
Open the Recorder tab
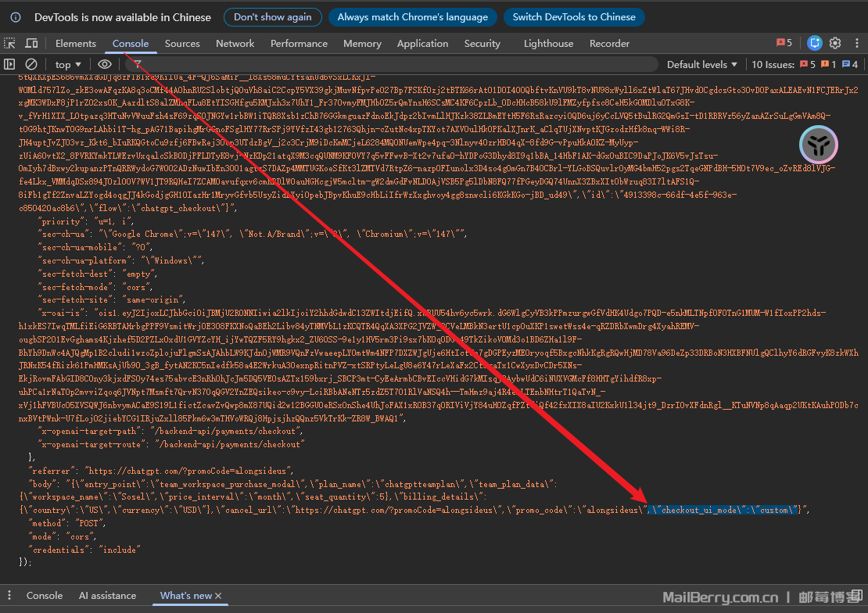click(x=609, y=43)
